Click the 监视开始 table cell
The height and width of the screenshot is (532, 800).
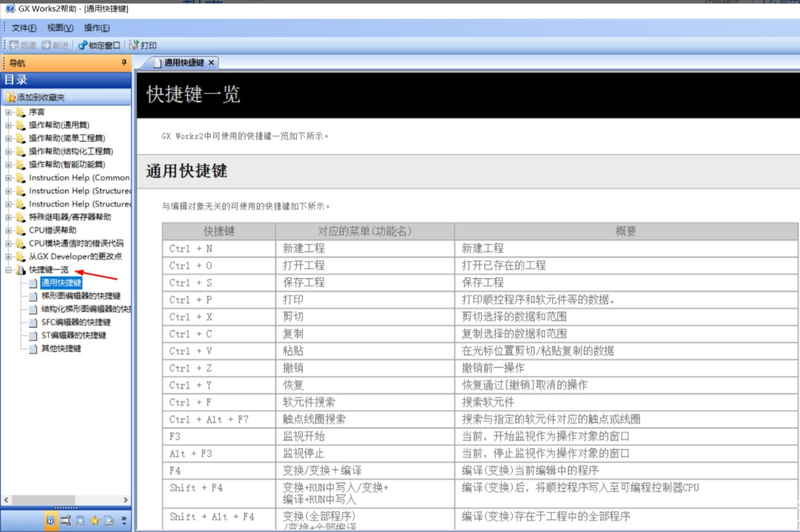tap(365, 437)
